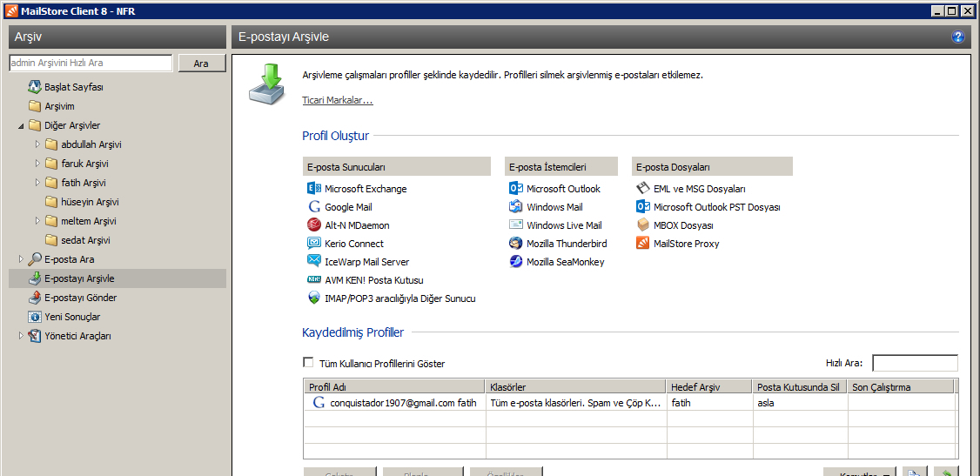
Task: Click the MBOX Dosyası box icon
Action: pos(642,225)
